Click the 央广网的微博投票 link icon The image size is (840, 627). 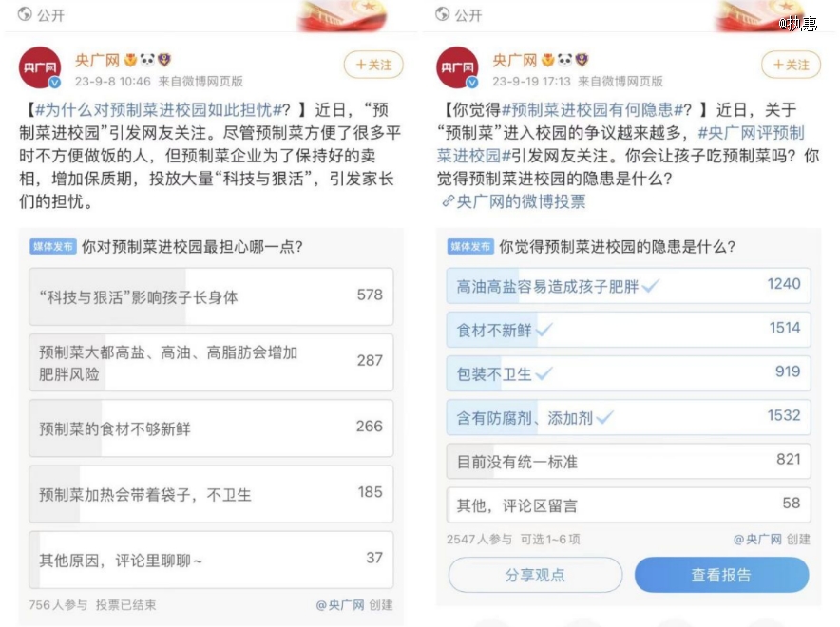(x=448, y=201)
